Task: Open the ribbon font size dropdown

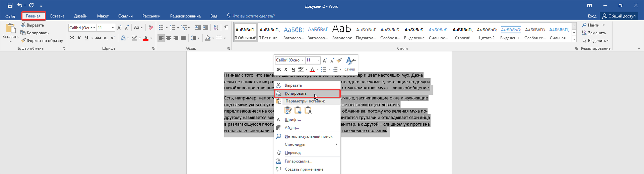Action: tap(113, 28)
